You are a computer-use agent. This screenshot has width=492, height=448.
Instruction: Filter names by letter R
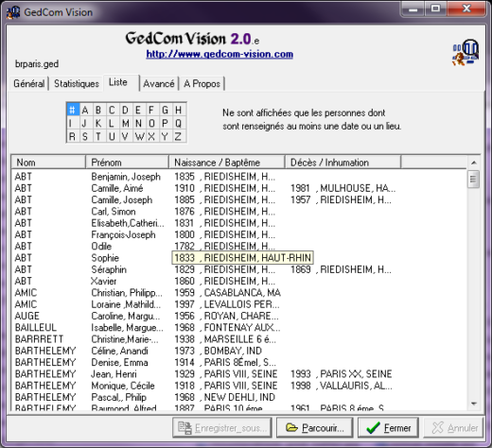click(x=72, y=136)
